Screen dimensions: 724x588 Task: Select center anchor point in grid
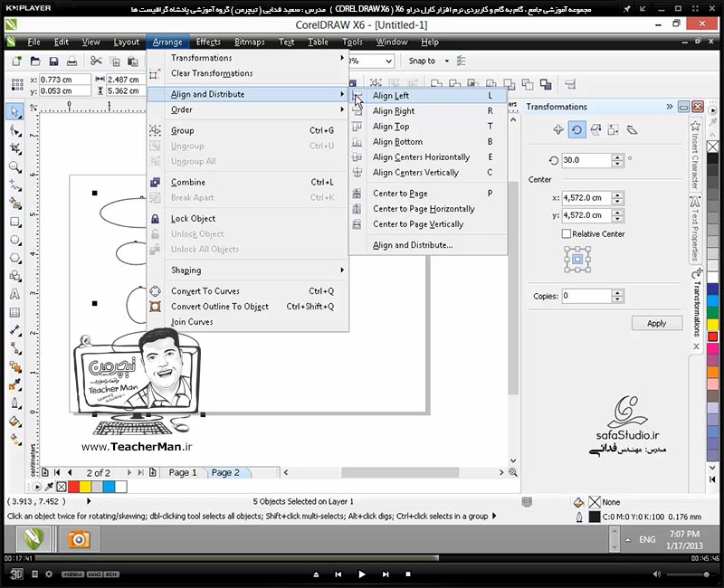coord(577,260)
